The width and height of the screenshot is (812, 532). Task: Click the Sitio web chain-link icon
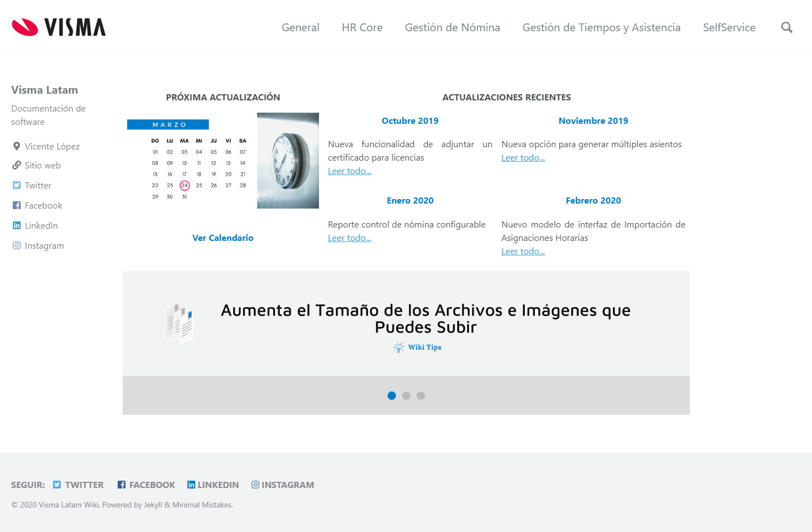point(17,165)
